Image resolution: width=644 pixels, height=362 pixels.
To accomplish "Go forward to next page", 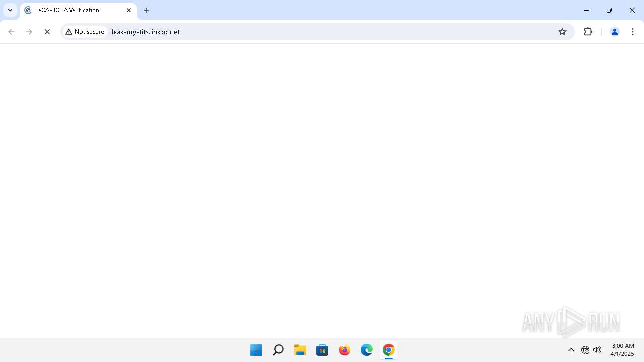I will pyautogui.click(x=29, y=32).
